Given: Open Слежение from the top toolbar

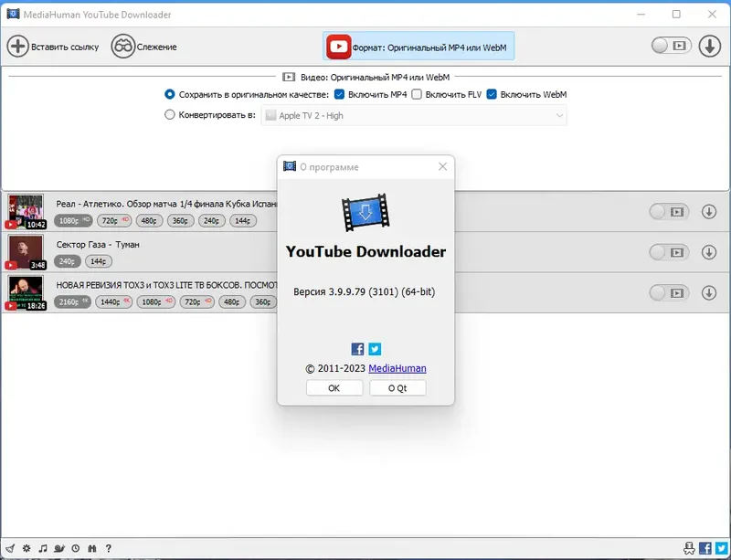Looking at the screenshot, I should (143, 45).
